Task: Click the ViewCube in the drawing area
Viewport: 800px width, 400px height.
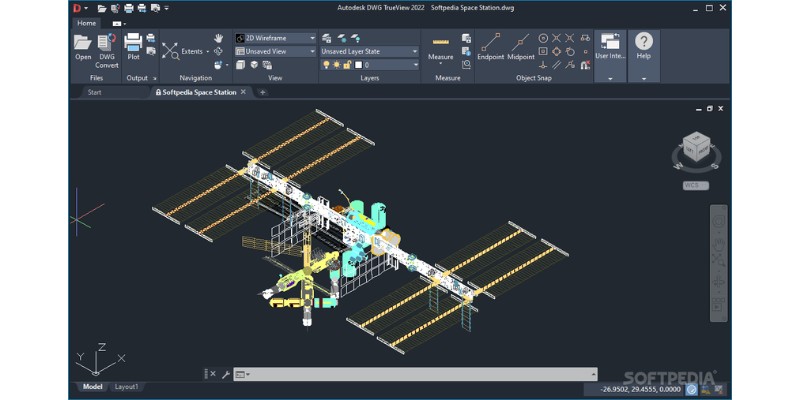Action: pos(695,148)
